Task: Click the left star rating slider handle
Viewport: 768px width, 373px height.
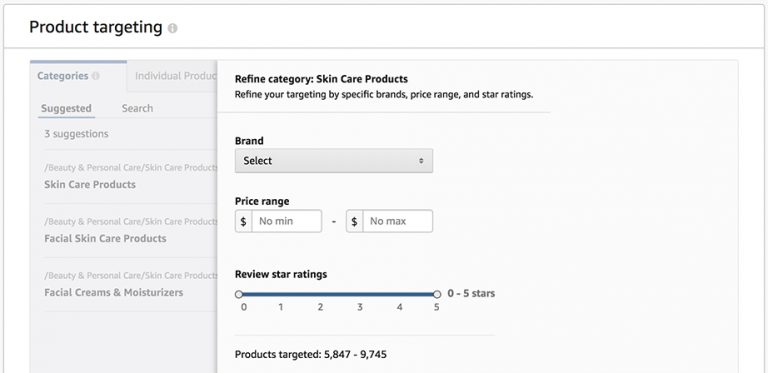Action: [x=239, y=294]
